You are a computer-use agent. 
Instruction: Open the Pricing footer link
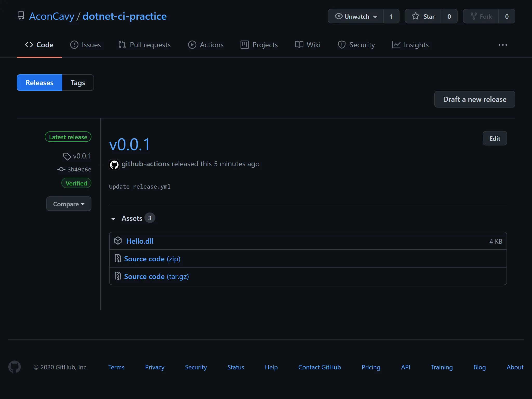[x=371, y=367]
